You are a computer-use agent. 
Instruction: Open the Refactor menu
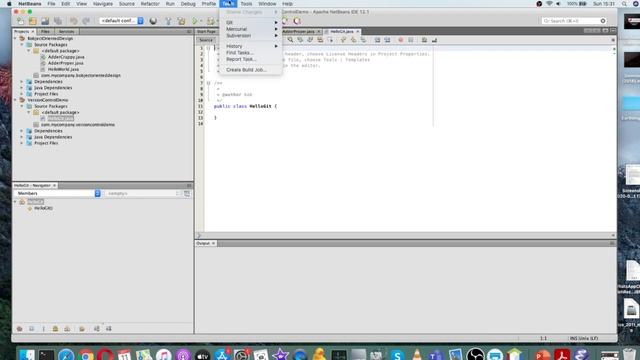[x=150, y=4]
